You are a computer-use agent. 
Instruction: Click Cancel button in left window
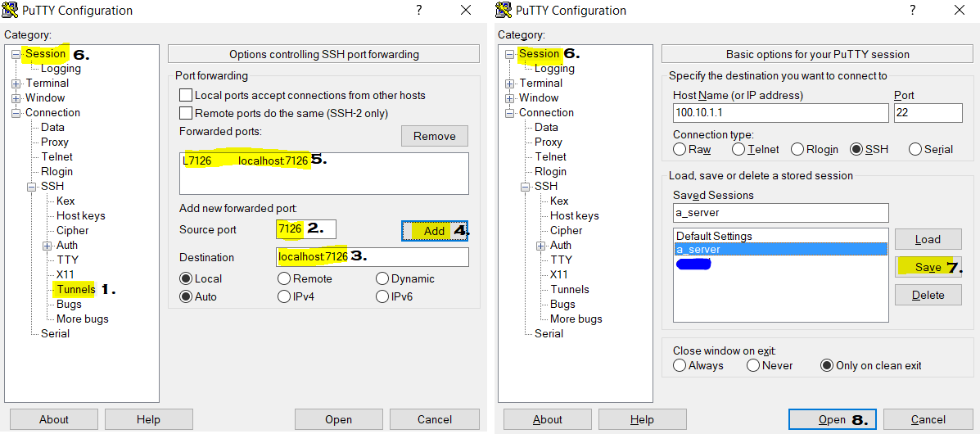point(435,419)
